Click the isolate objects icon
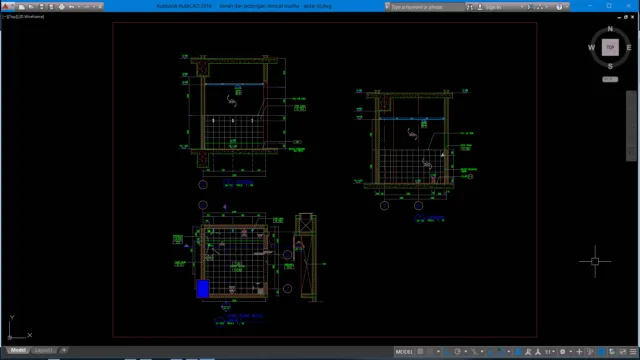This screenshot has height=360, width=640. point(590,352)
